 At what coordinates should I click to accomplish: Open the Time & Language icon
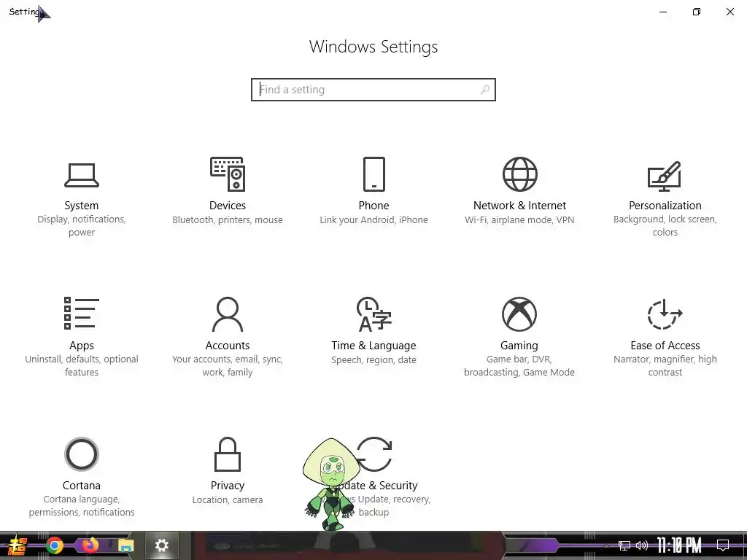click(x=374, y=314)
